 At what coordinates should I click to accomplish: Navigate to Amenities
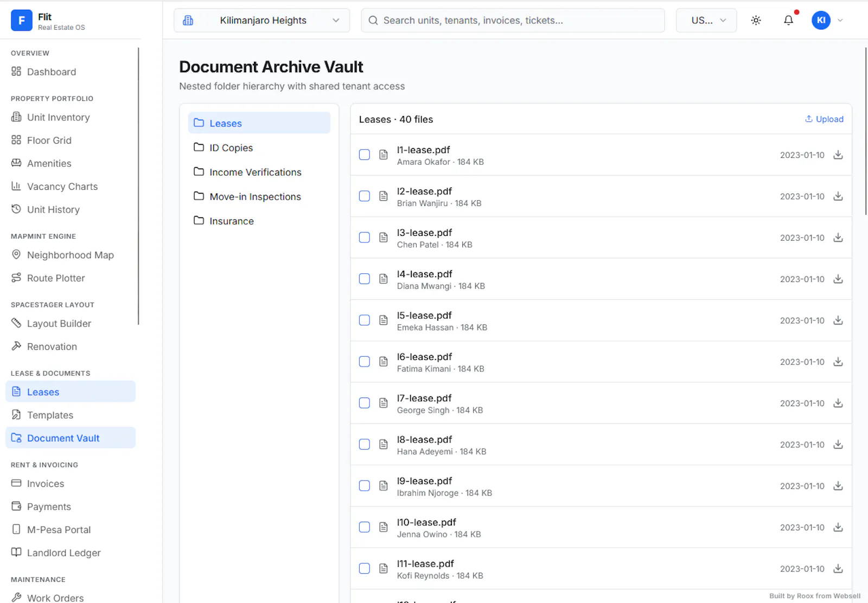(x=71, y=163)
